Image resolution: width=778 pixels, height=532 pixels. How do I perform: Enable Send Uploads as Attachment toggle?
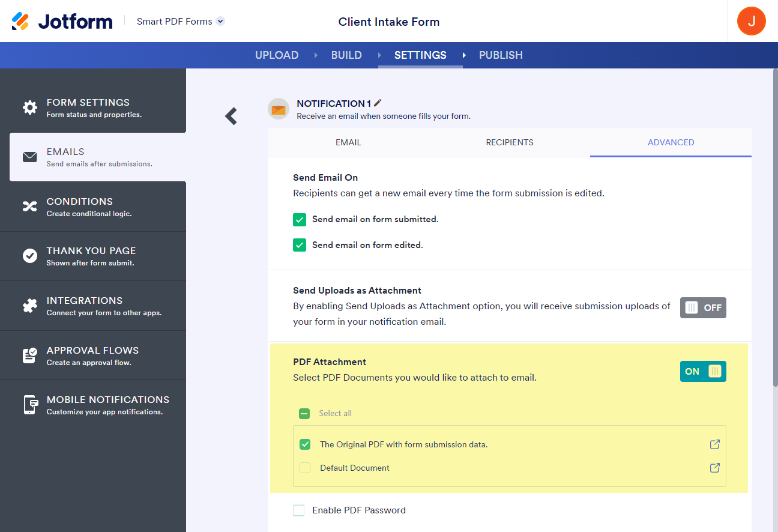coord(703,307)
